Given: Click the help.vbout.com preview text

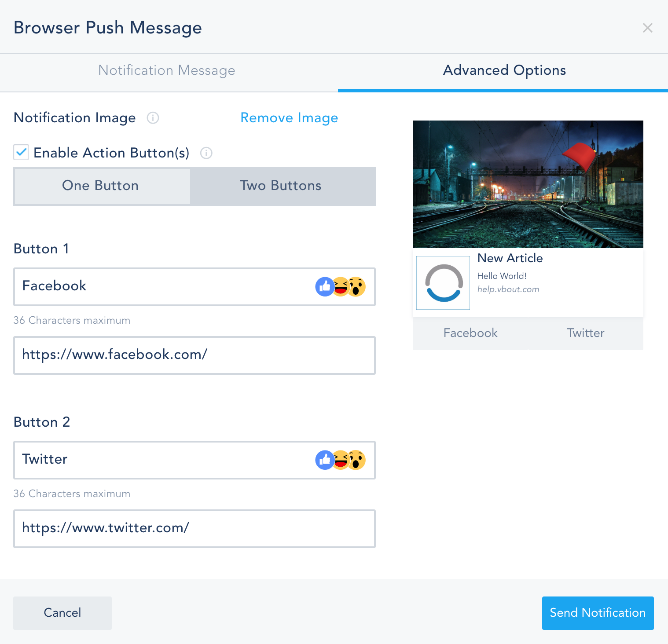Looking at the screenshot, I should 508,289.
